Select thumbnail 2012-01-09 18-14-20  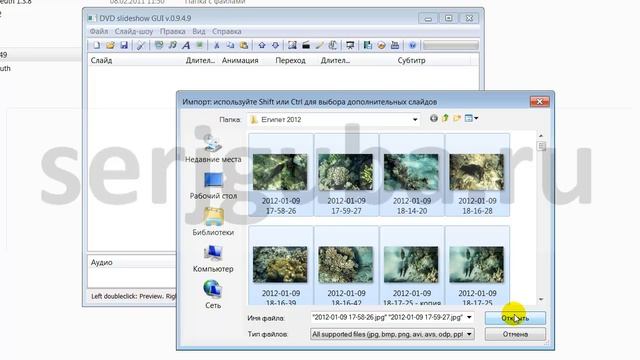pyautogui.click(x=411, y=175)
